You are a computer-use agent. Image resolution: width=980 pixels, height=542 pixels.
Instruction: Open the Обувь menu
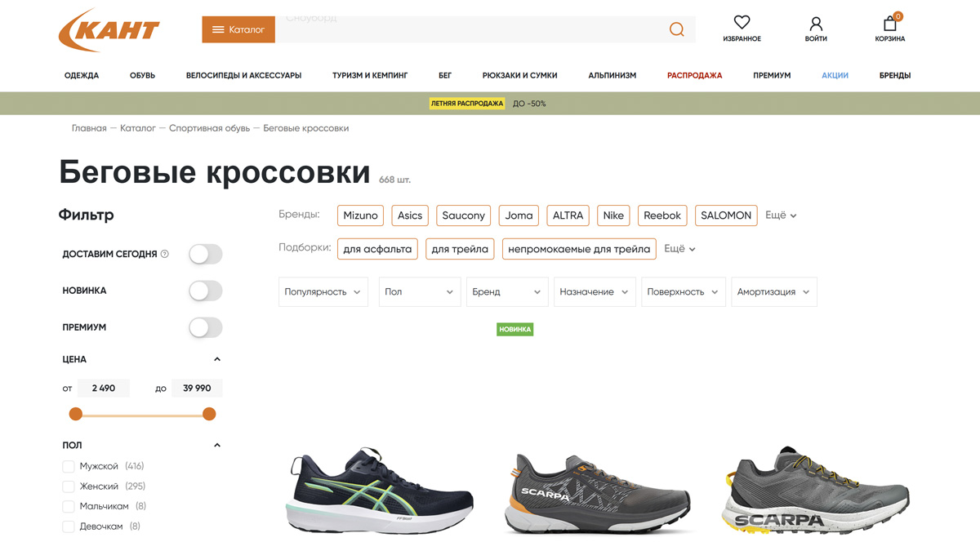click(x=142, y=75)
